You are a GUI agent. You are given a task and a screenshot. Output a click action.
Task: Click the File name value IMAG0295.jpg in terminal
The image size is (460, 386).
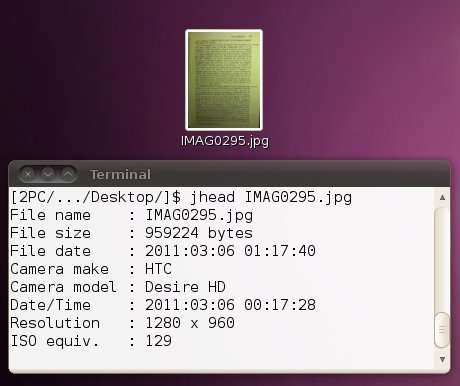(x=199, y=215)
